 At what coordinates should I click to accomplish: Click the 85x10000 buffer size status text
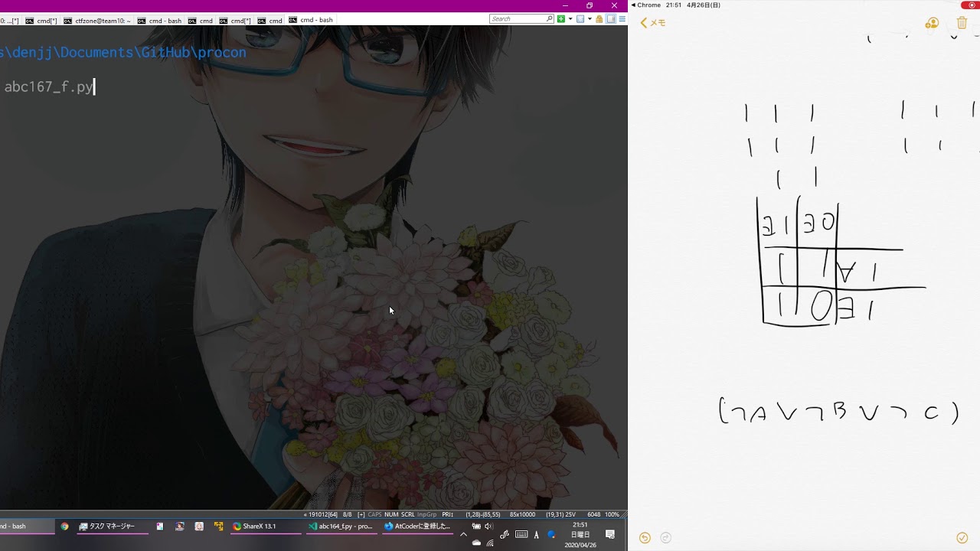523,514
